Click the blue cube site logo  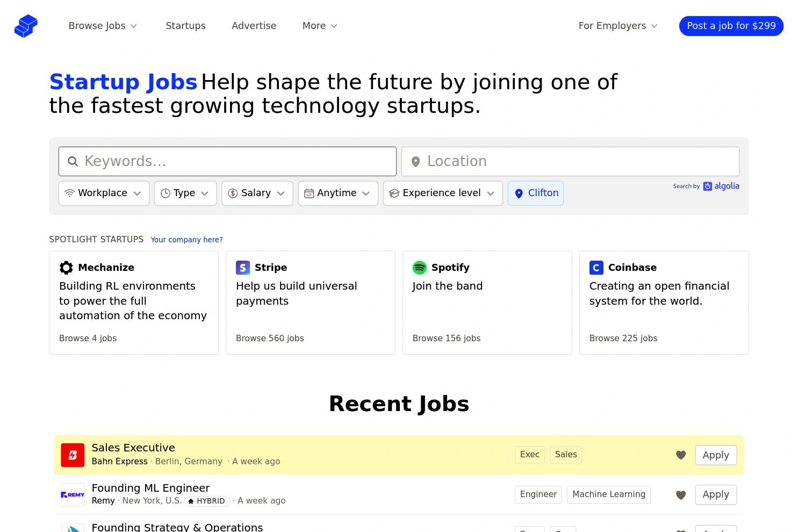pyautogui.click(x=26, y=26)
